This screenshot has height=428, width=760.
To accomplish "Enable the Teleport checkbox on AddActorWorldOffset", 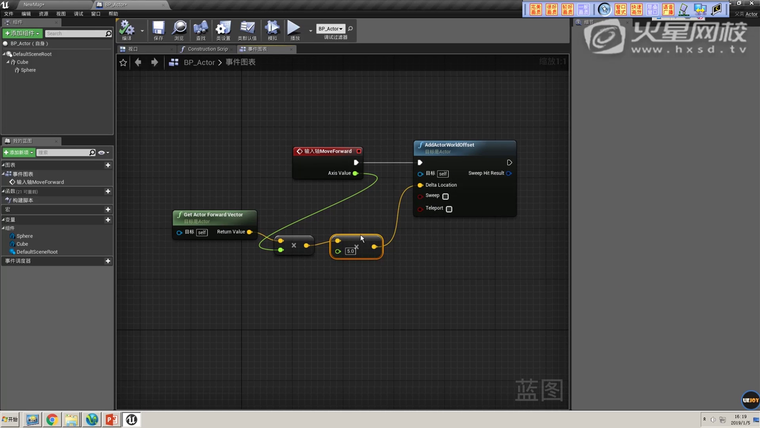I will click(x=449, y=209).
